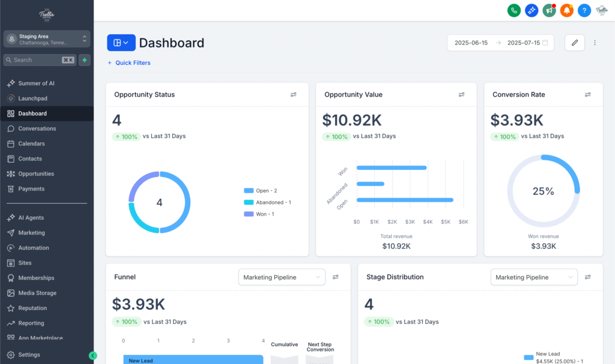Click the blue AI sparkle icon
This screenshot has height=364, width=615.
coord(531,10)
